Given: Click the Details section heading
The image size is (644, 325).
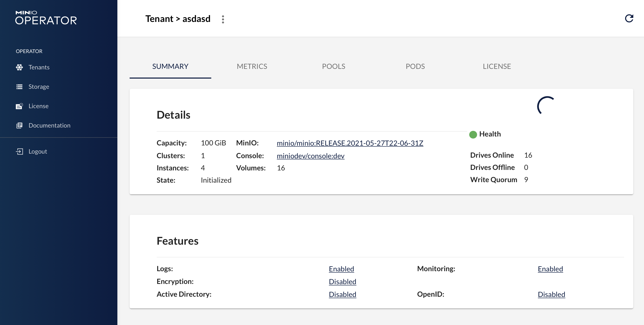Looking at the screenshot, I should 173,115.
